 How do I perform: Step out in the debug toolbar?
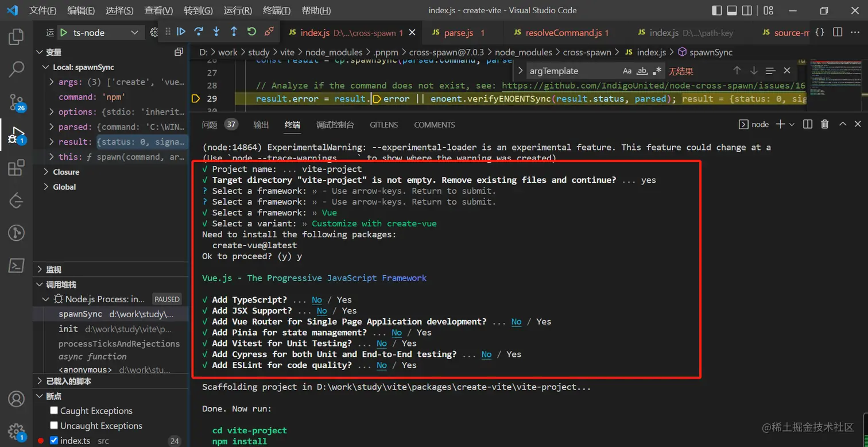(x=234, y=32)
